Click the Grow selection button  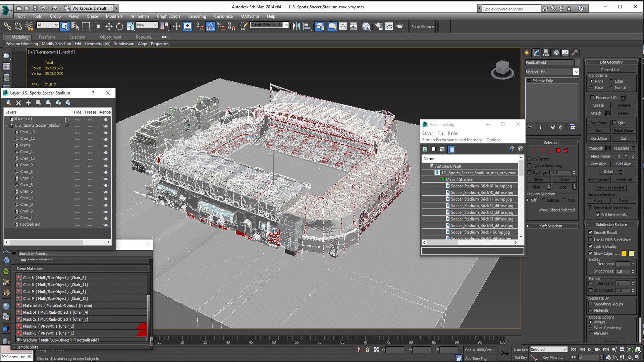pos(564,180)
